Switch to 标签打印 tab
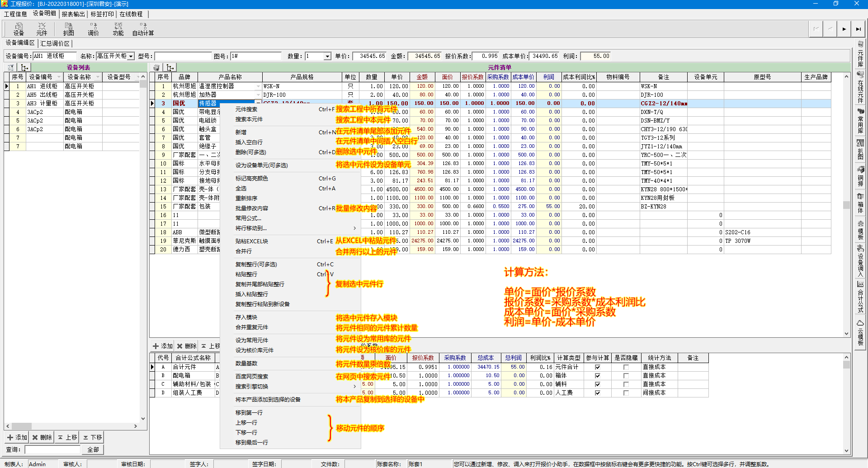The image size is (868, 468). point(102,14)
